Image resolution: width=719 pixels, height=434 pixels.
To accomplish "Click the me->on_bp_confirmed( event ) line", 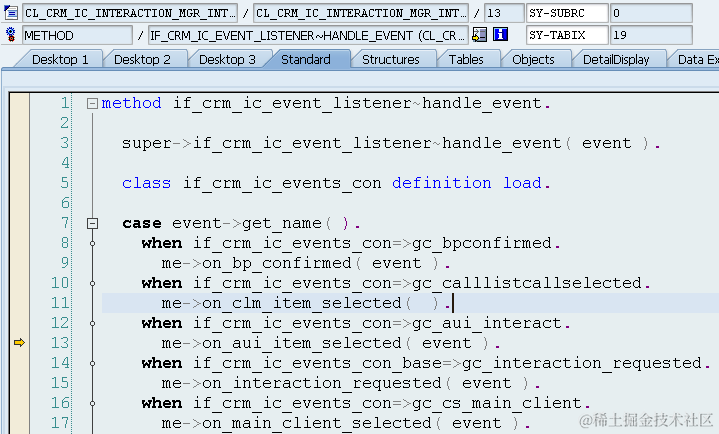I will (x=306, y=263).
